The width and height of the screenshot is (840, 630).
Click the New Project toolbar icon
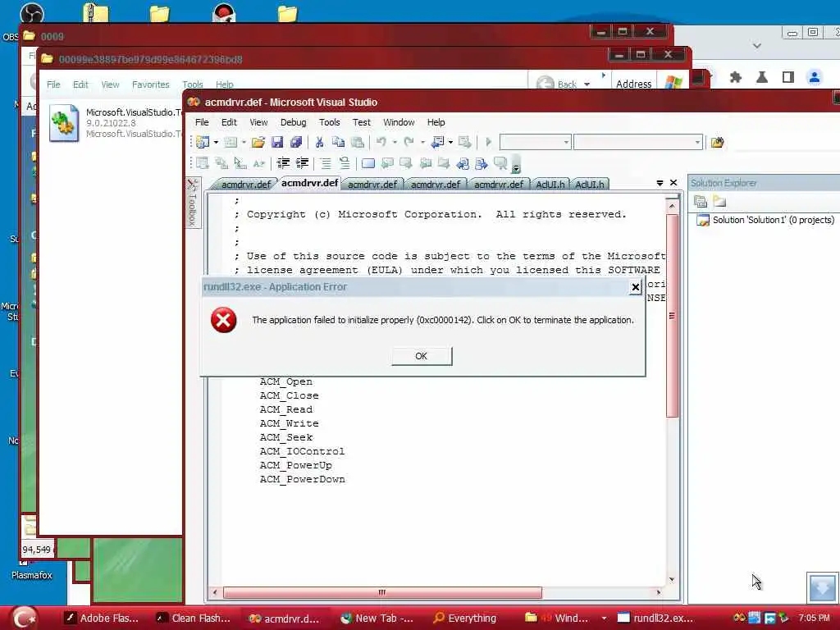click(203, 143)
